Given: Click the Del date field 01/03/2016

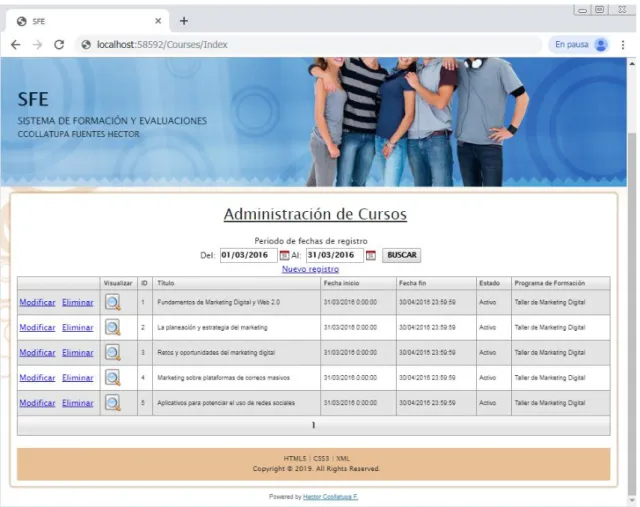Looking at the screenshot, I should (x=249, y=255).
